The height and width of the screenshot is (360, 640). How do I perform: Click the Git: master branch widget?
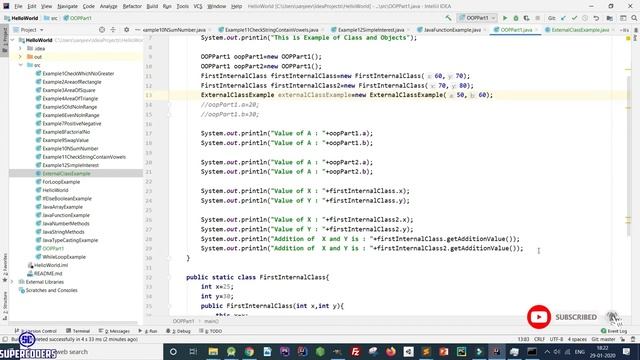click(603, 339)
